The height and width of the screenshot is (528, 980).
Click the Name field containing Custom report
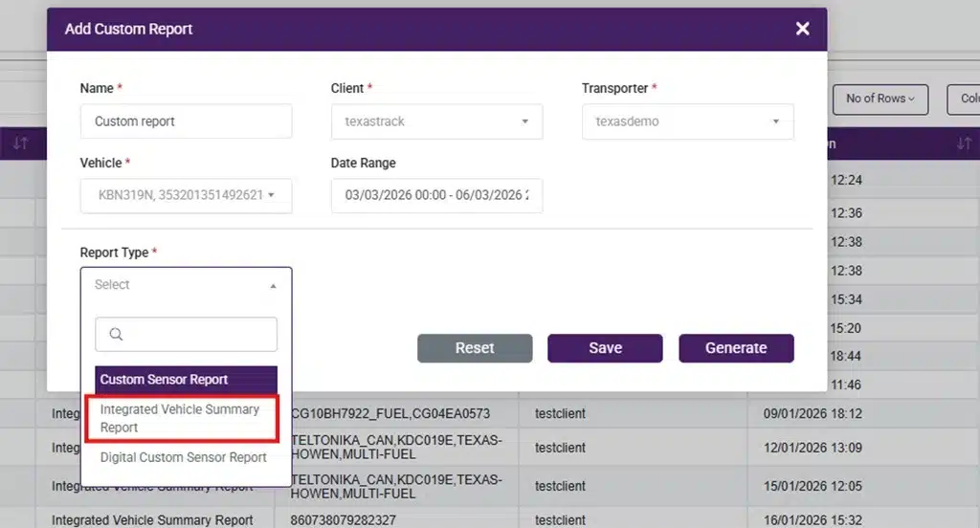pyautogui.click(x=186, y=122)
